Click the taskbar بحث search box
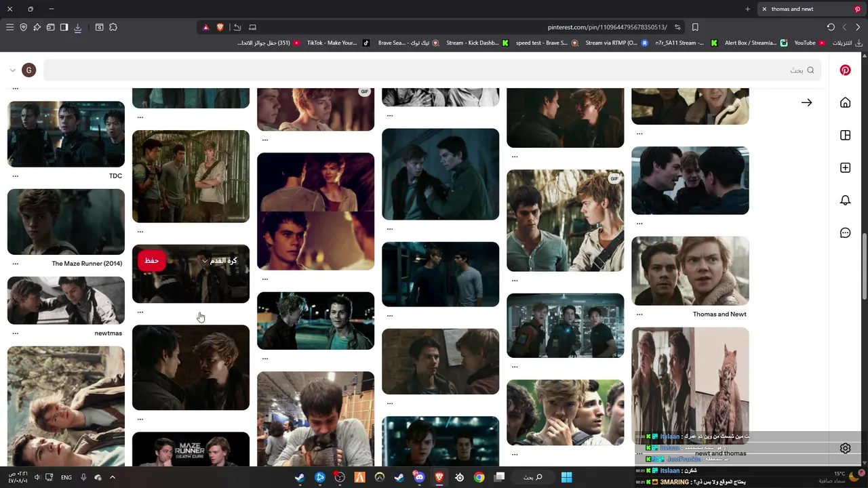The height and width of the screenshot is (488, 868). coord(532,477)
